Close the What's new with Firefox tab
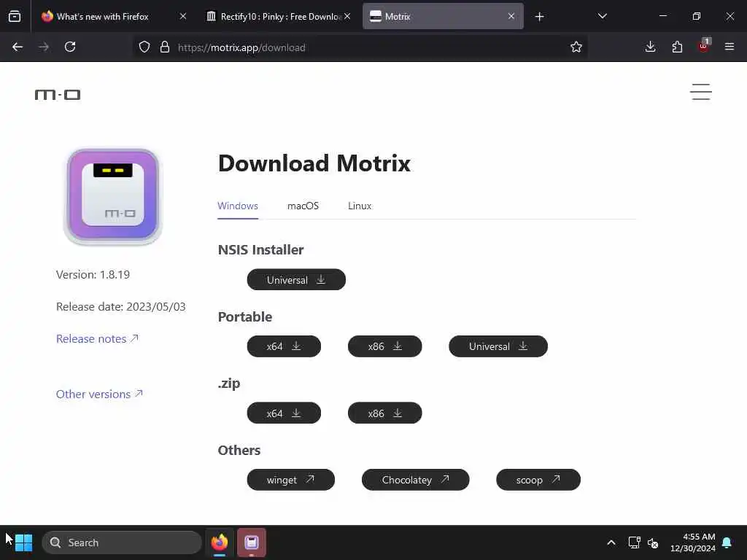Image resolution: width=747 pixels, height=560 pixels. click(x=183, y=17)
